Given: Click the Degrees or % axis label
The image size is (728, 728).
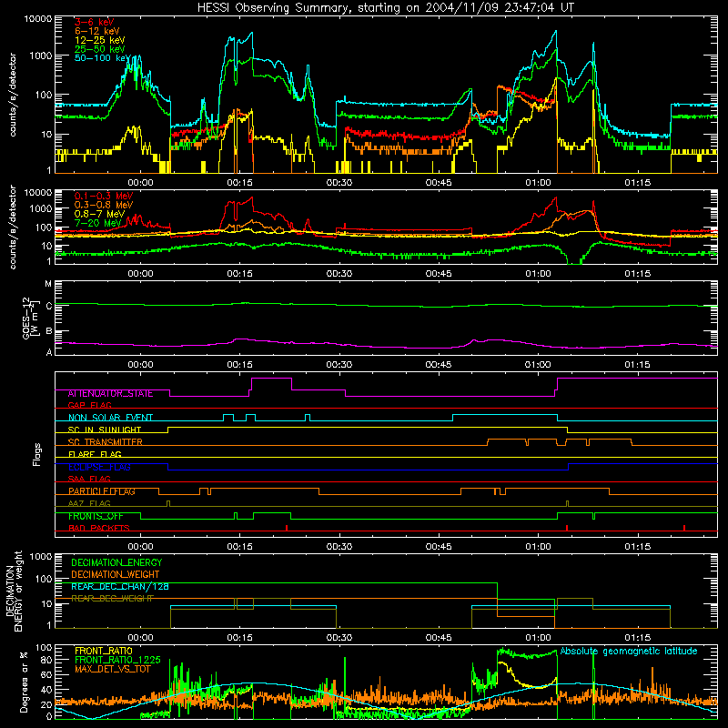Looking at the screenshot, I should point(24,682).
